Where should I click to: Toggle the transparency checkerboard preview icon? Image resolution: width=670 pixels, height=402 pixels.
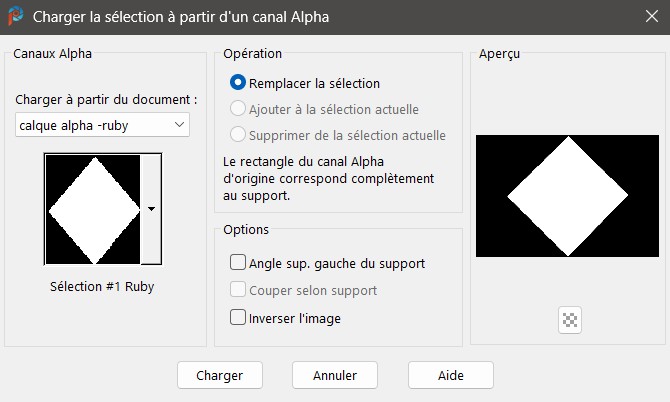[x=570, y=320]
